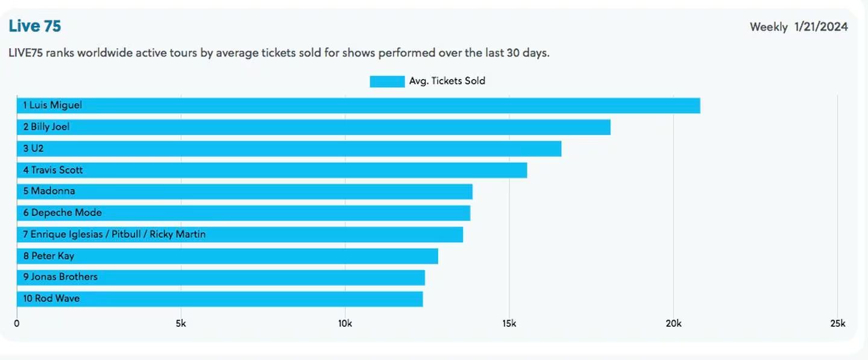Image resolution: width=868 pixels, height=360 pixels.
Task: Click the 20k axis label
Action: click(673, 324)
